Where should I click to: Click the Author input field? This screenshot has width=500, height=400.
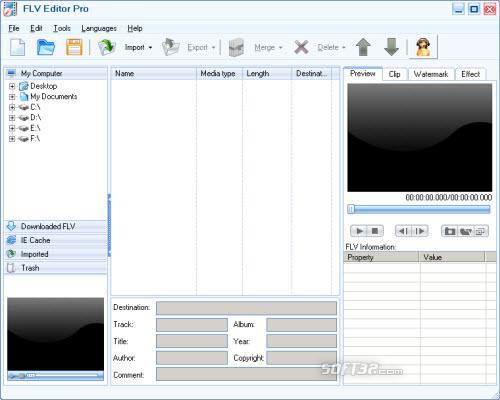pyautogui.click(x=192, y=358)
